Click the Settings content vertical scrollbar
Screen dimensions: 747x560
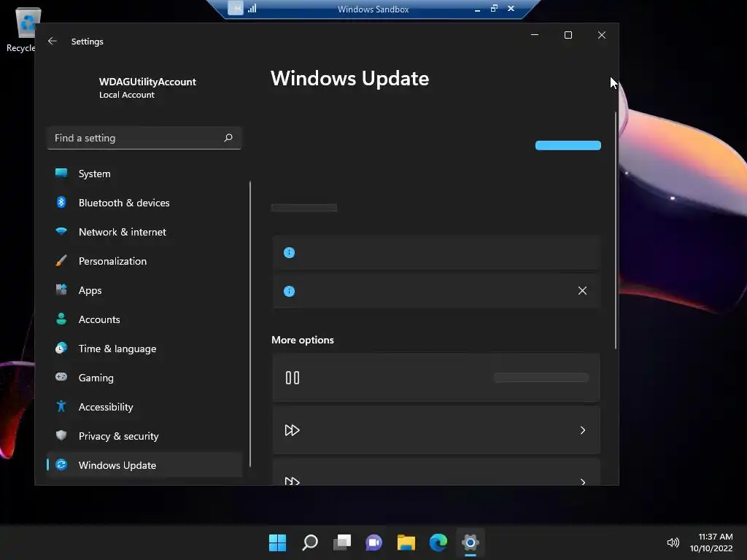616,230
